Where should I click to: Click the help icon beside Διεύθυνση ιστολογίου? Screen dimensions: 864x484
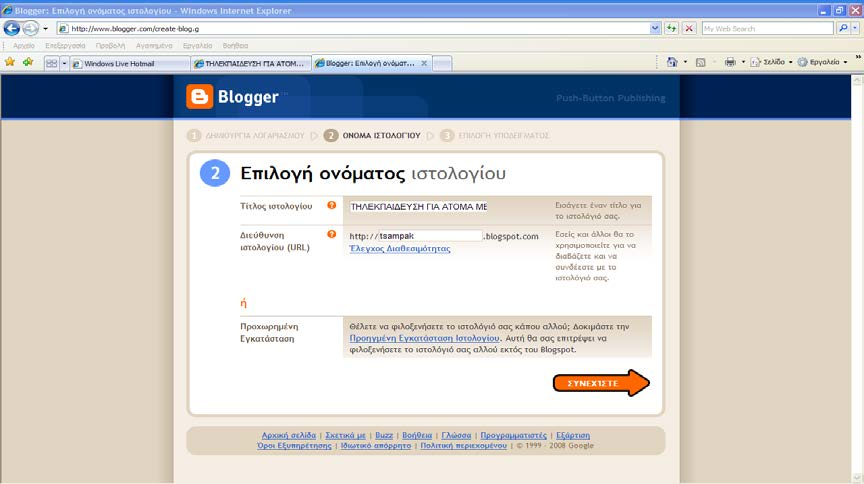click(331, 234)
